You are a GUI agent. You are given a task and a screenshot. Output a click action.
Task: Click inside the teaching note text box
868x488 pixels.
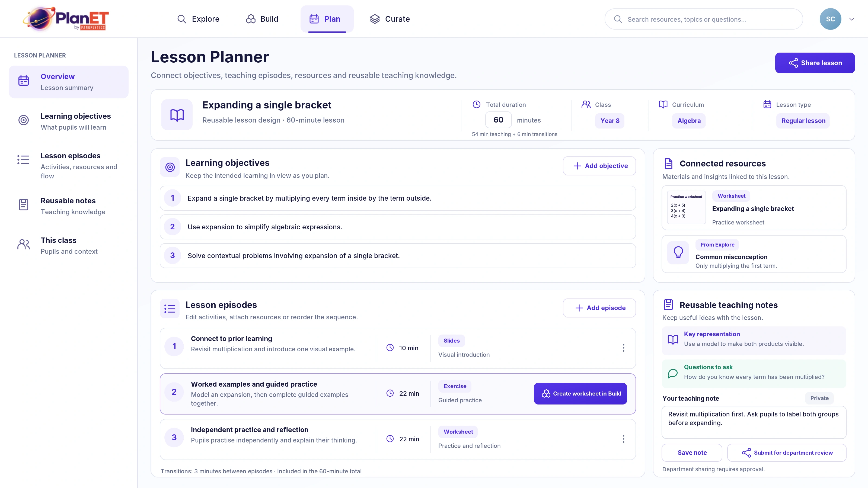point(754,422)
